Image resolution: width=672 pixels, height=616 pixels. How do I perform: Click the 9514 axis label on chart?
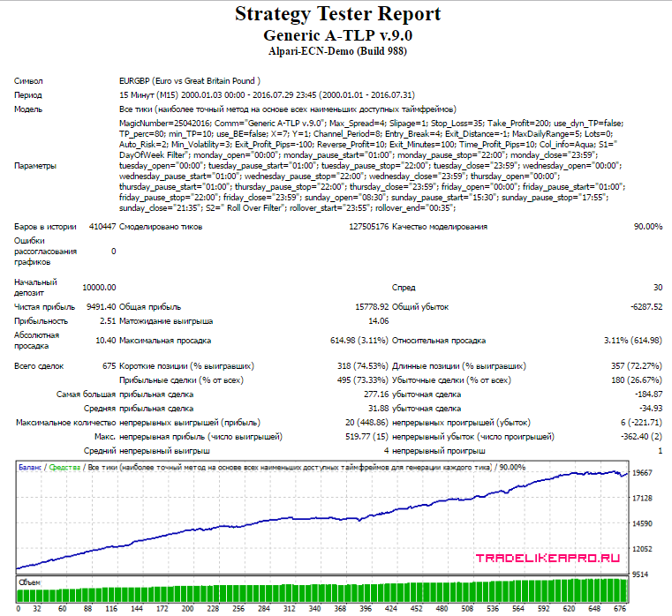click(x=640, y=575)
